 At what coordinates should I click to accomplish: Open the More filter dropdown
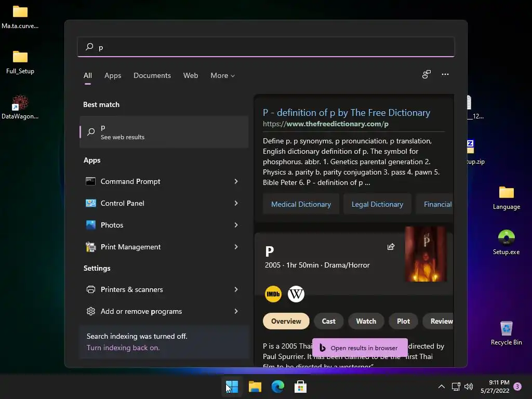tap(222, 75)
